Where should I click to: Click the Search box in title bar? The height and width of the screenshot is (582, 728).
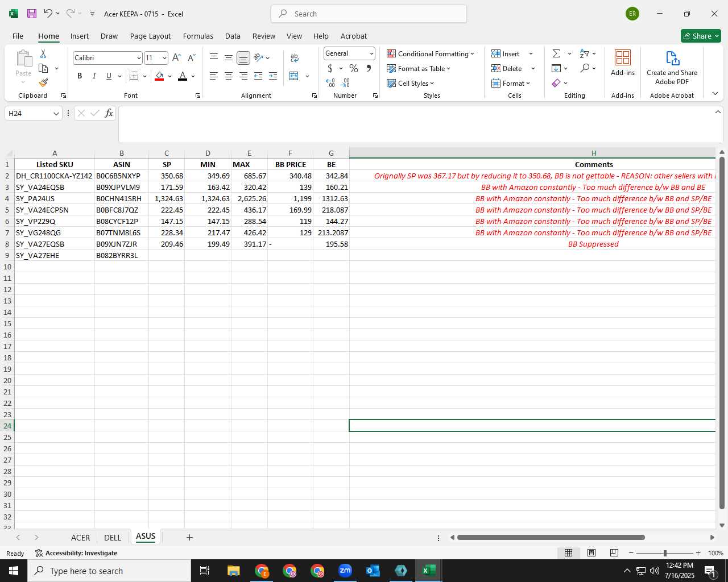[369, 14]
